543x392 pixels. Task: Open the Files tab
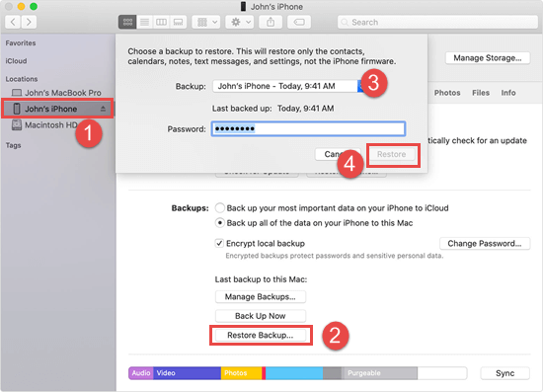tap(481, 93)
